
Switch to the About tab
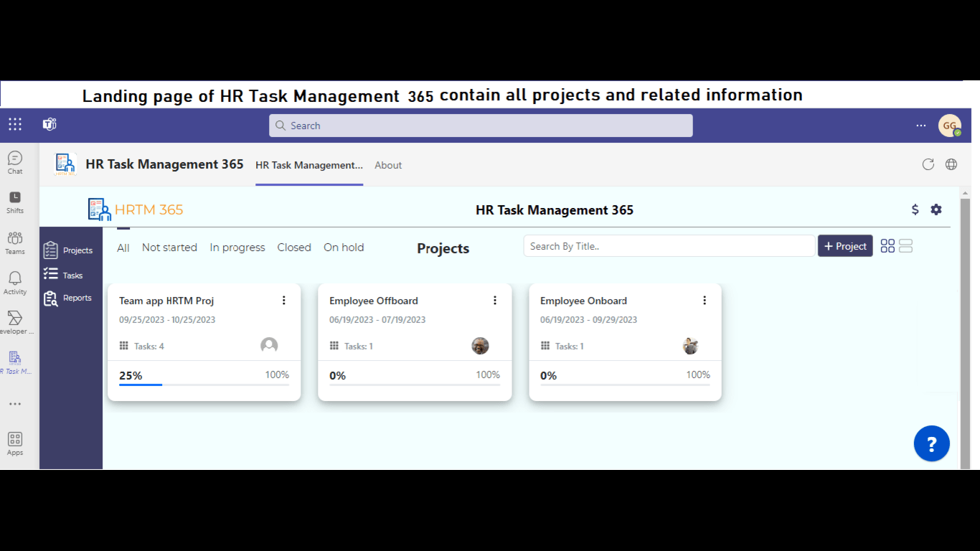[388, 165]
